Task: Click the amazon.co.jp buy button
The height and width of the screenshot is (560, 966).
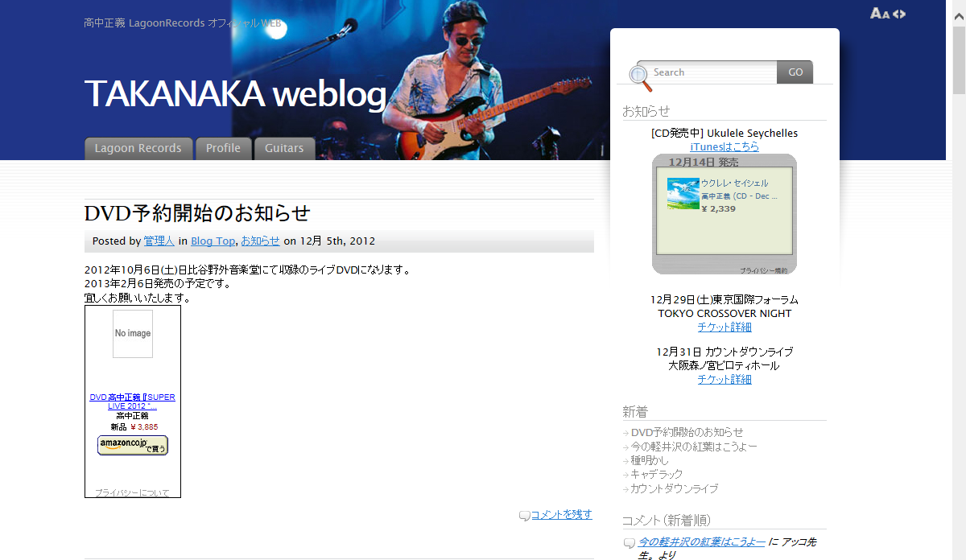Action: pos(133,445)
